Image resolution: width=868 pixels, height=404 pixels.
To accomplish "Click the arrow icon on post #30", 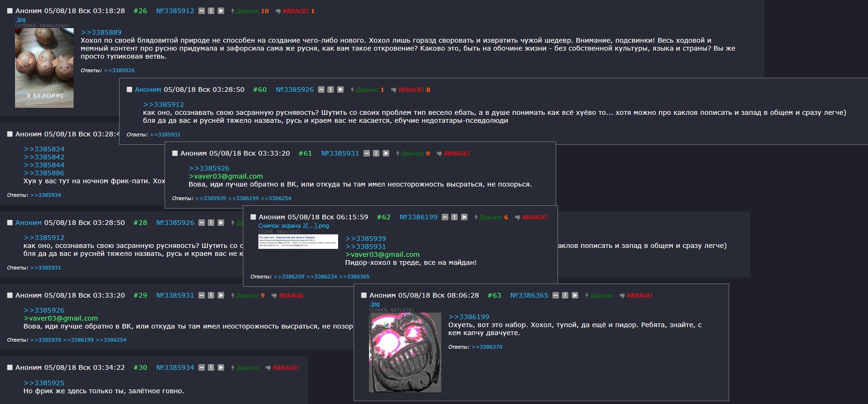I will [221, 367].
